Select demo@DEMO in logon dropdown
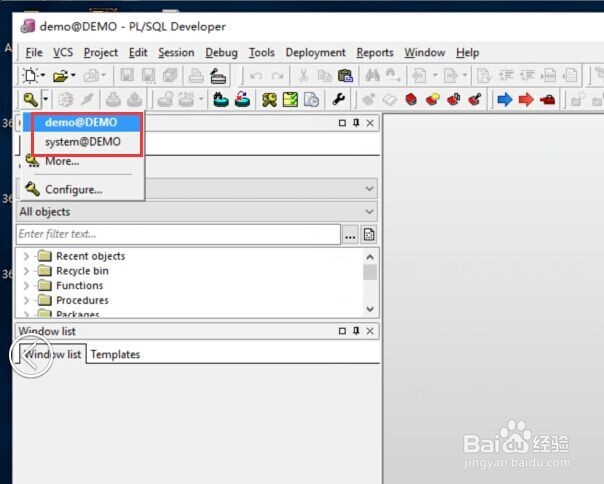This screenshot has width=604, height=484. click(x=81, y=123)
